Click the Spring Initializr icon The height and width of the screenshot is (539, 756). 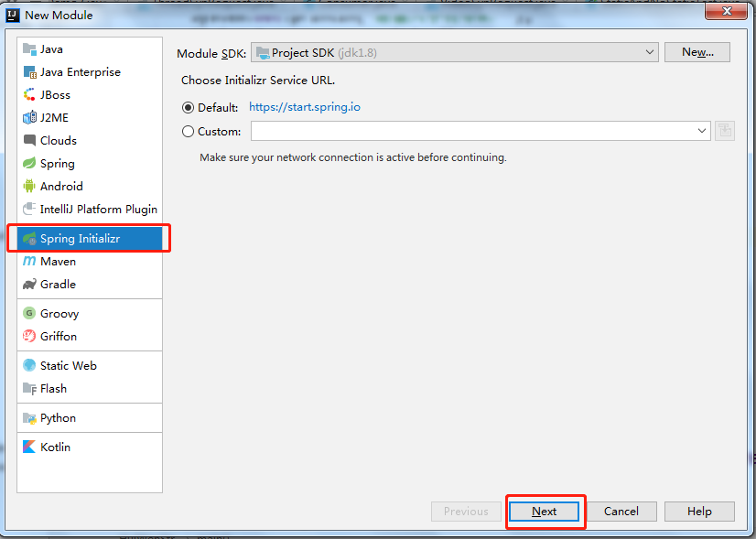coord(29,238)
